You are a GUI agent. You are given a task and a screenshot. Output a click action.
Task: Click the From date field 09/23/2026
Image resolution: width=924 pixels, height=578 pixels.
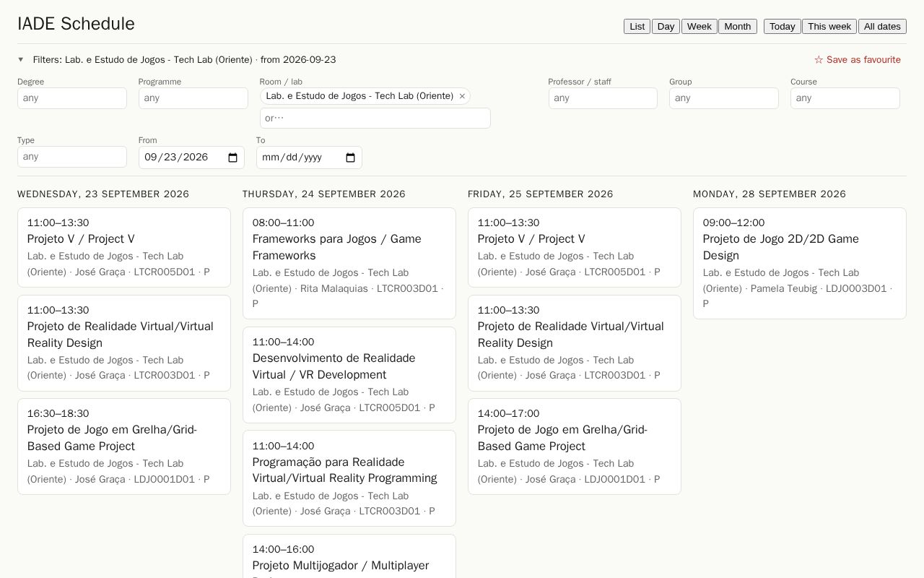(191, 158)
